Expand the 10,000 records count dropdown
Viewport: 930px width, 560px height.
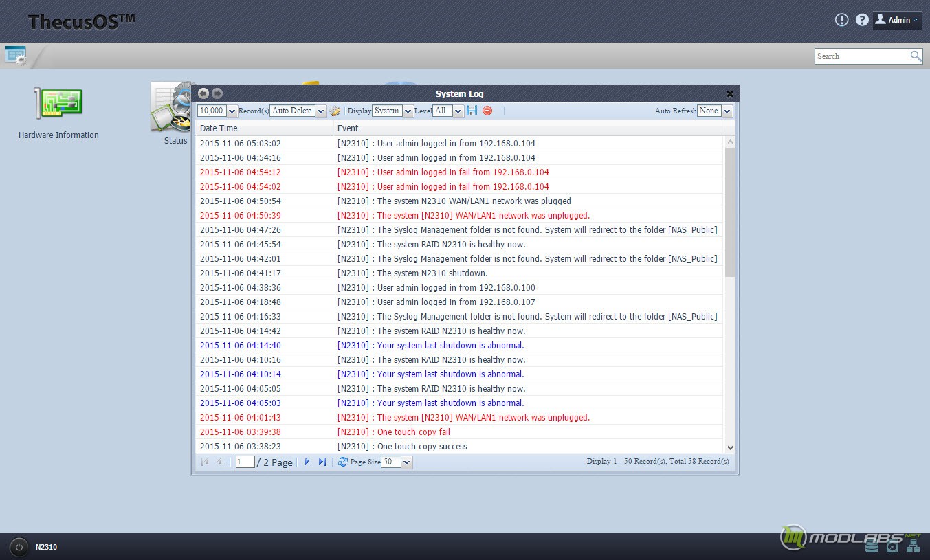click(232, 111)
